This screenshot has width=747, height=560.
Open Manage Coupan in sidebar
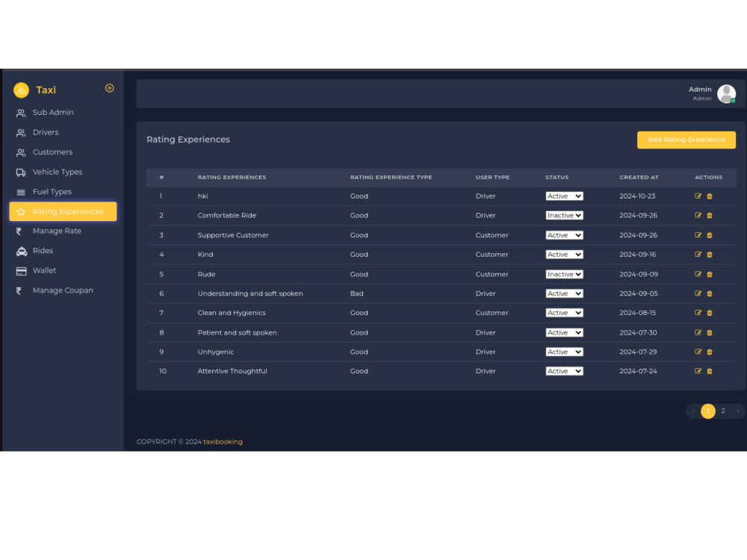[63, 290]
